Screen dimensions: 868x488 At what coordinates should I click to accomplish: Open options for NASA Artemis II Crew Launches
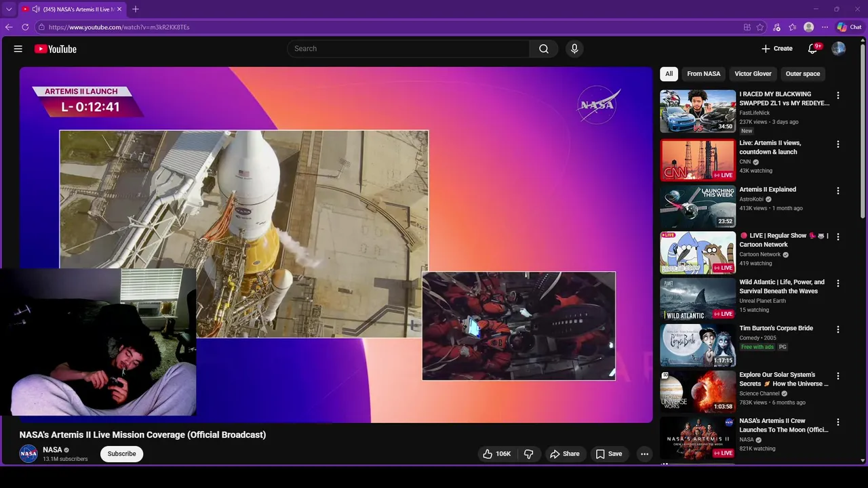pyautogui.click(x=838, y=422)
